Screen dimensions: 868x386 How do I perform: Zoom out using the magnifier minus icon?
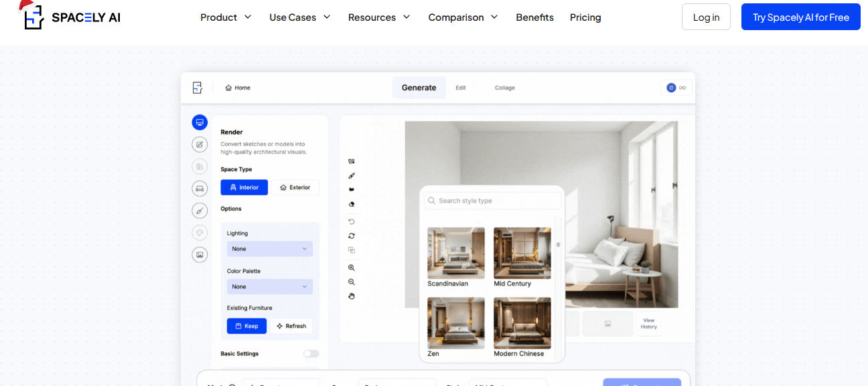coord(352,282)
